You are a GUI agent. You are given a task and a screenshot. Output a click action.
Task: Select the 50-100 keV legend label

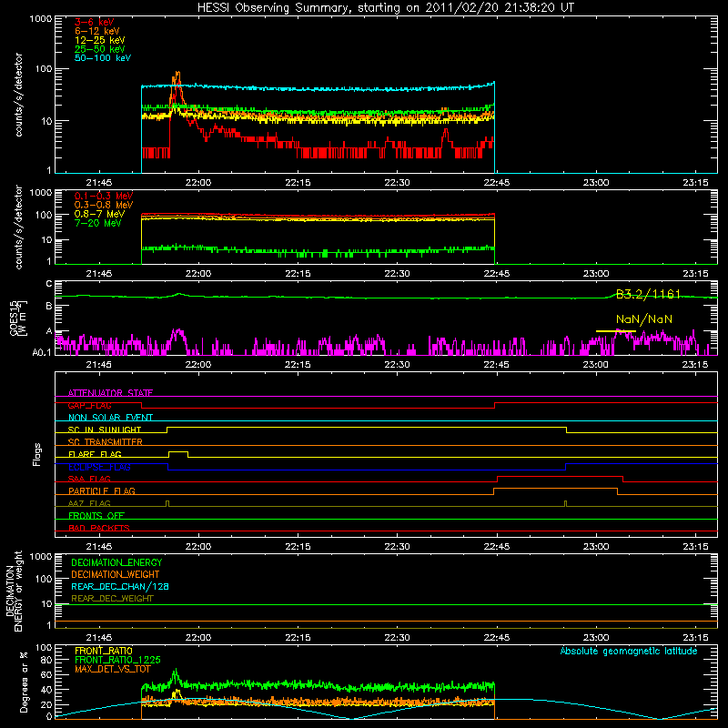(103, 58)
